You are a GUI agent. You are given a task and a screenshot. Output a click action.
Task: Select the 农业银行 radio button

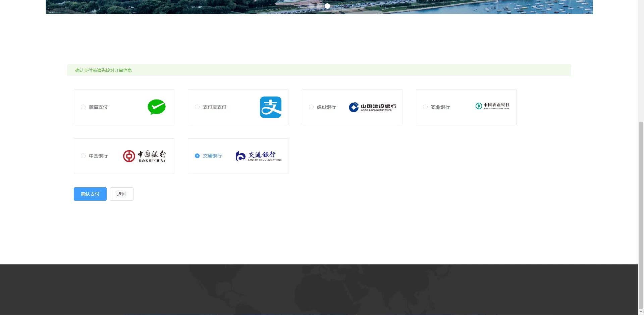pos(425,107)
